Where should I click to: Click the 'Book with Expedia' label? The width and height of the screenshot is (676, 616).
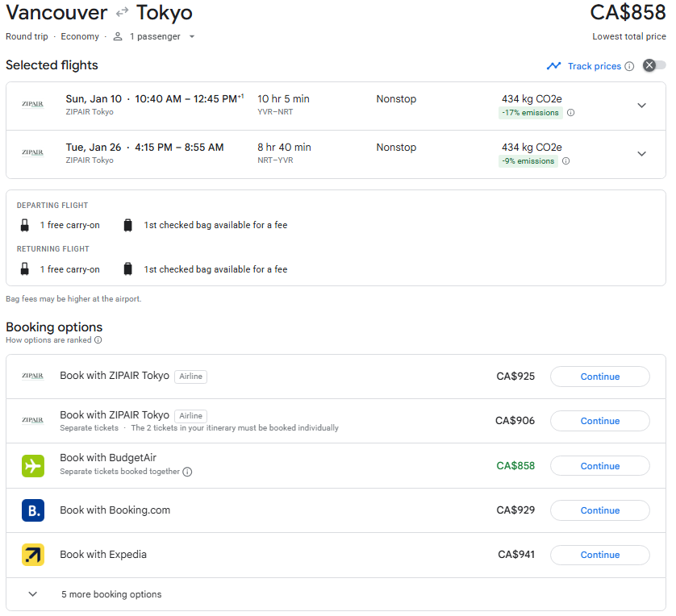103,555
